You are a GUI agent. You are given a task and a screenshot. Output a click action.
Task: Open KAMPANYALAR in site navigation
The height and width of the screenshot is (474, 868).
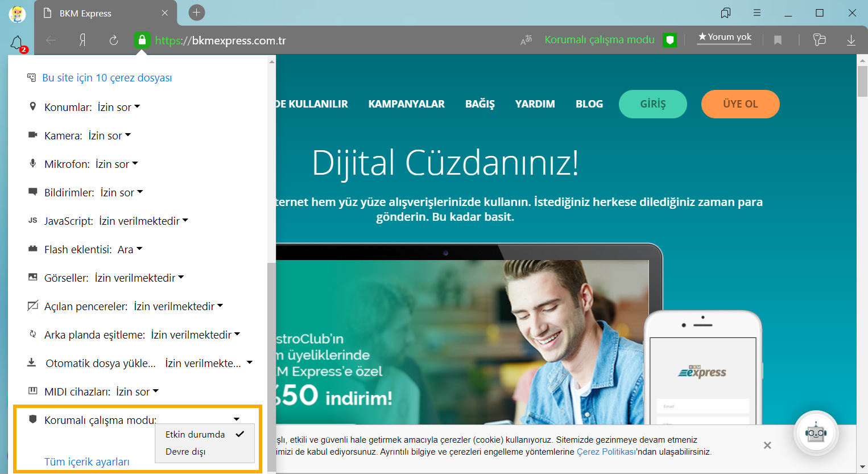tap(407, 104)
